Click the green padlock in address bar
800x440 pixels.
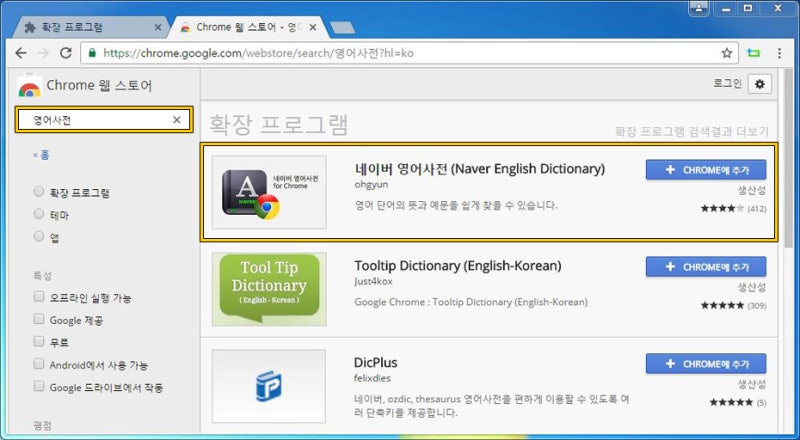[92, 53]
